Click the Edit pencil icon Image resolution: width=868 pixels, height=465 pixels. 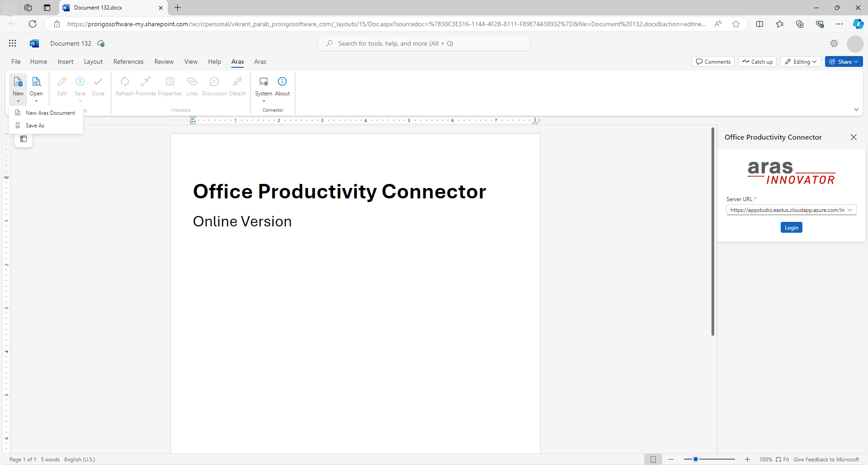coord(62,82)
